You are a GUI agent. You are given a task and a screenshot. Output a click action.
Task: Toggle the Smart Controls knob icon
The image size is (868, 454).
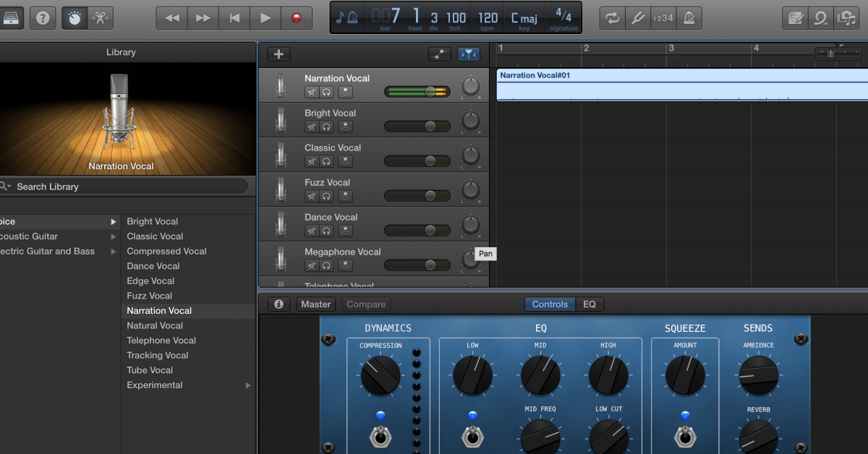coord(75,18)
